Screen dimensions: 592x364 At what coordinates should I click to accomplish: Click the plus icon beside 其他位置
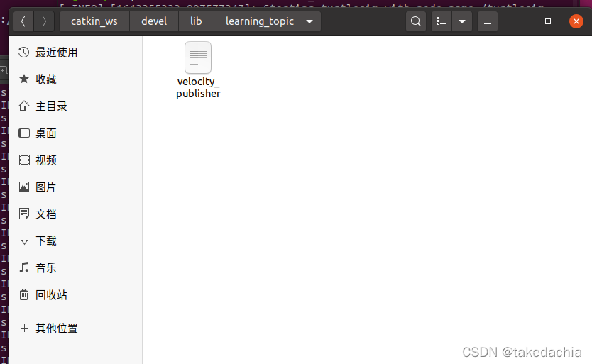[24, 328]
